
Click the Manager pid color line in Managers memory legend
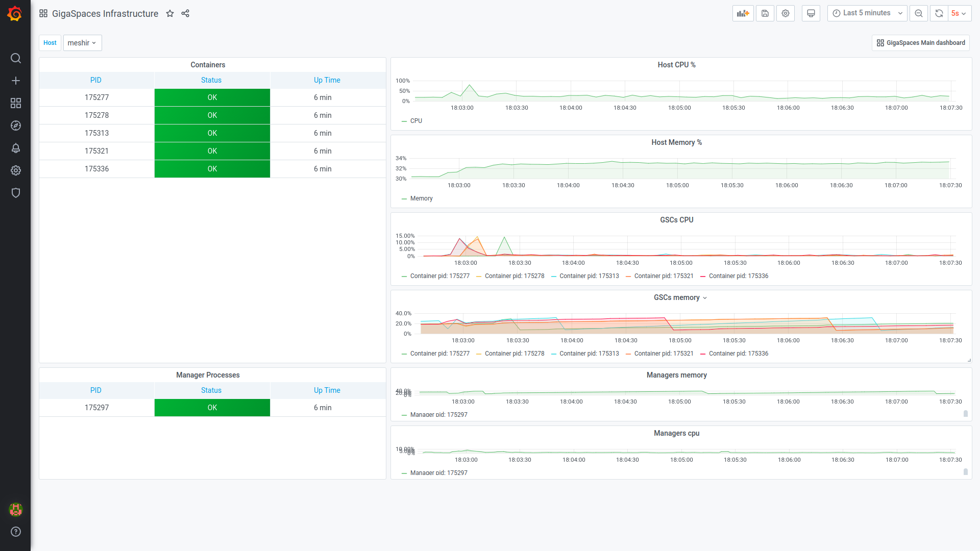tap(404, 415)
